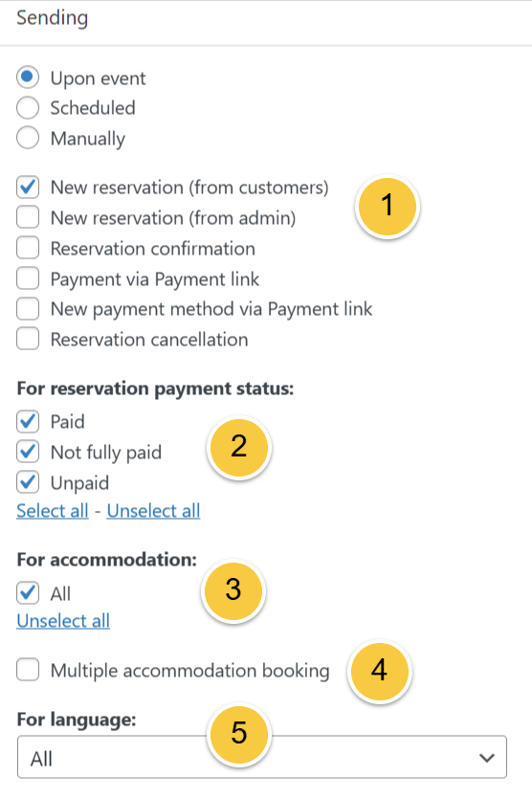
Task: Enable New payment method via Payment link
Action: click(28, 309)
